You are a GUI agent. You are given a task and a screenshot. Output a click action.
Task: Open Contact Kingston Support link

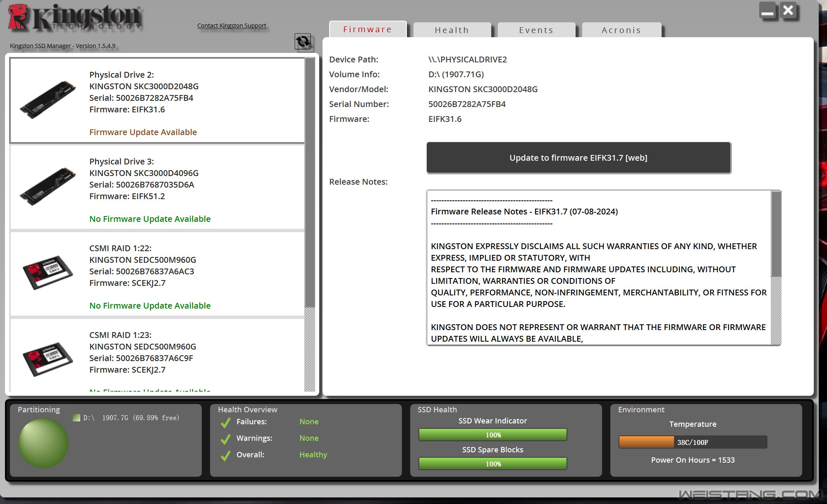coord(232,26)
